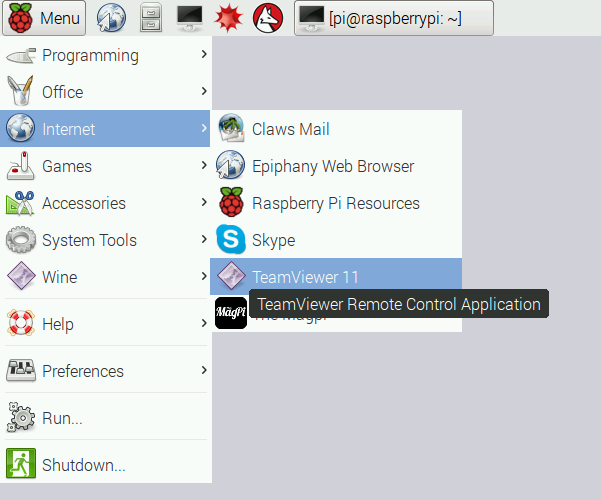This screenshot has height=500, width=601.
Task: Click the System Tools gear icon
Action: pyautogui.click(x=21, y=240)
